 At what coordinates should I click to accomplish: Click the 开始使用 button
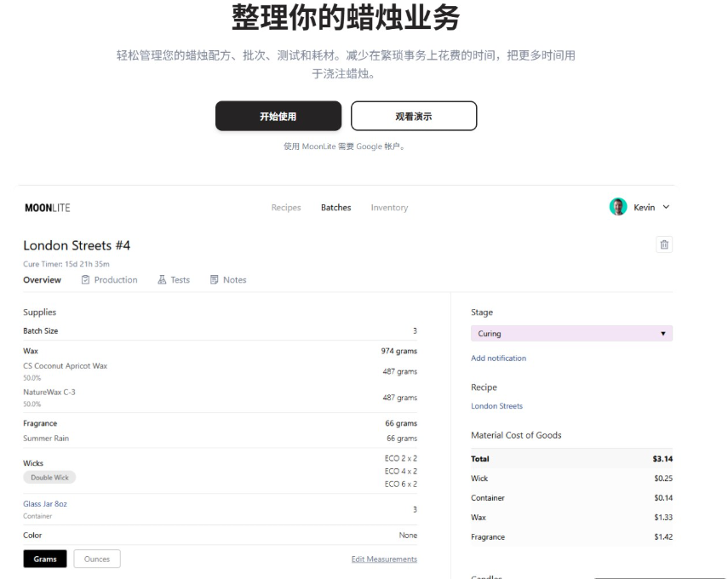point(278,116)
